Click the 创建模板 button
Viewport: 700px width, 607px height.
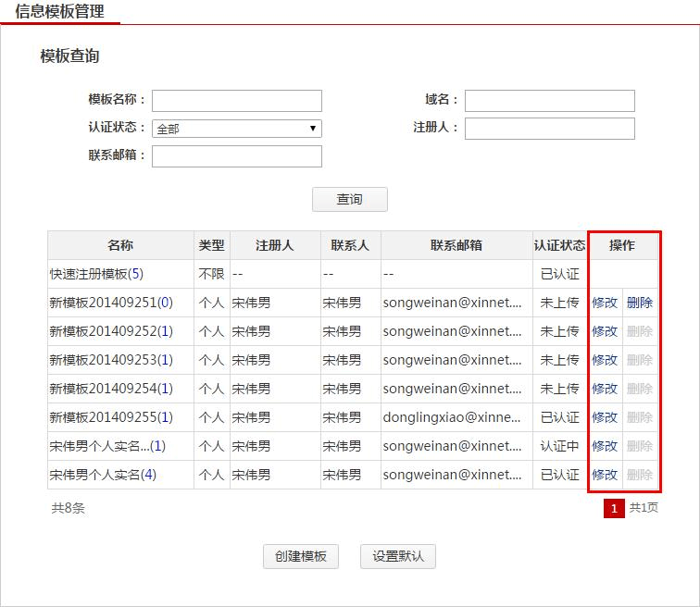(x=301, y=556)
